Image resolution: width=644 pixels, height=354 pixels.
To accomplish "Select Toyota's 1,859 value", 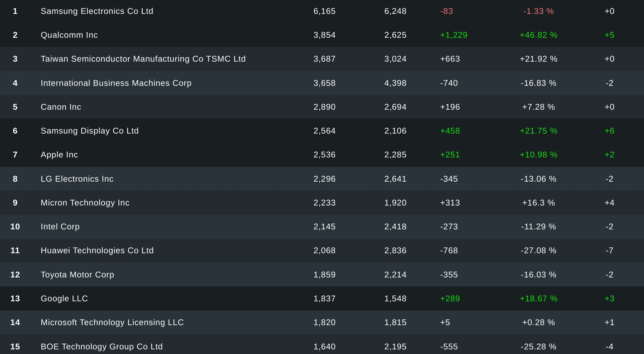I will [325, 275].
